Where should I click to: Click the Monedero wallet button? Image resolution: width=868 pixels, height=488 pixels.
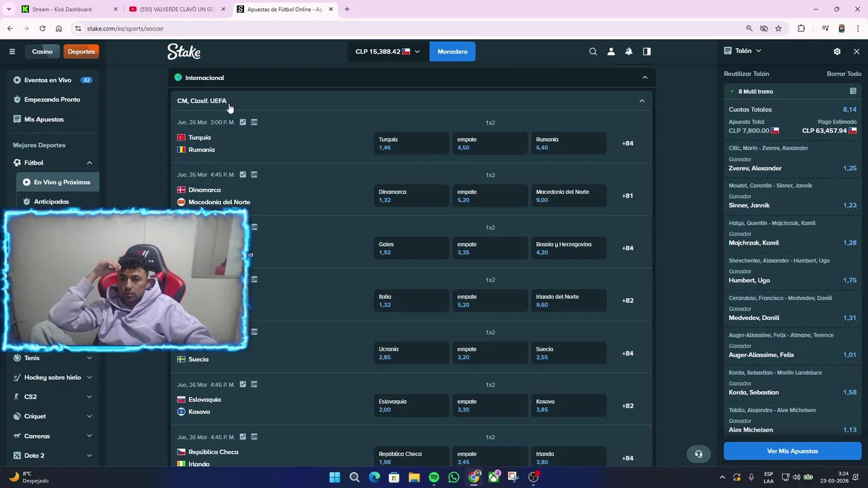452,52
